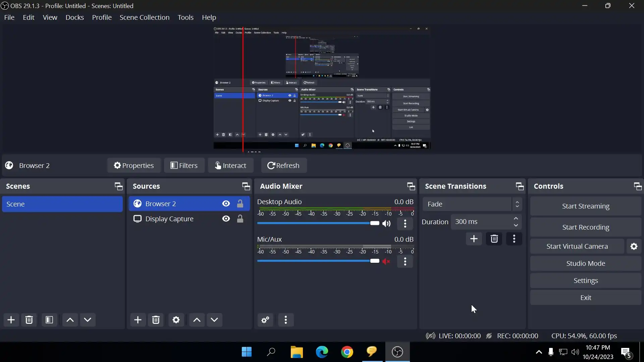Hide the Browser 2 source
Viewport: 644px width, 362px height.
tap(226, 204)
